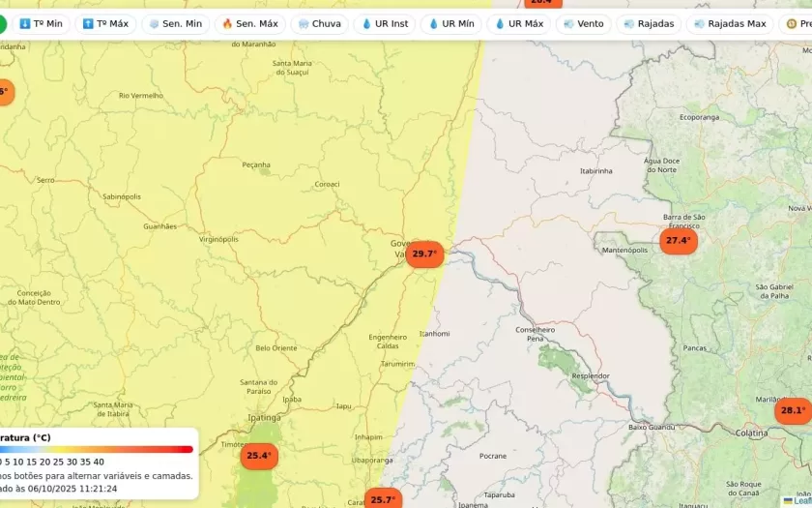
Task: Click the green circle button at top left
Action: coord(3,23)
